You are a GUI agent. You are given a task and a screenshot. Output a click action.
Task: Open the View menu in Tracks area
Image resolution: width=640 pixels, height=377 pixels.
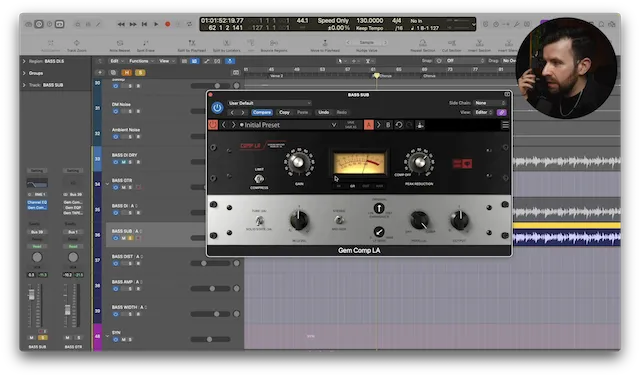coord(167,61)
